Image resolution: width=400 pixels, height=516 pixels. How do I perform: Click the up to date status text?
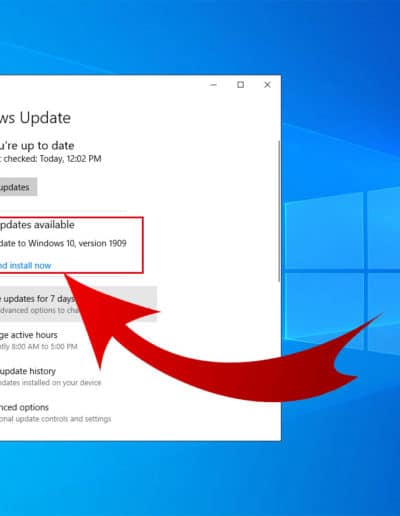(37, 146)
